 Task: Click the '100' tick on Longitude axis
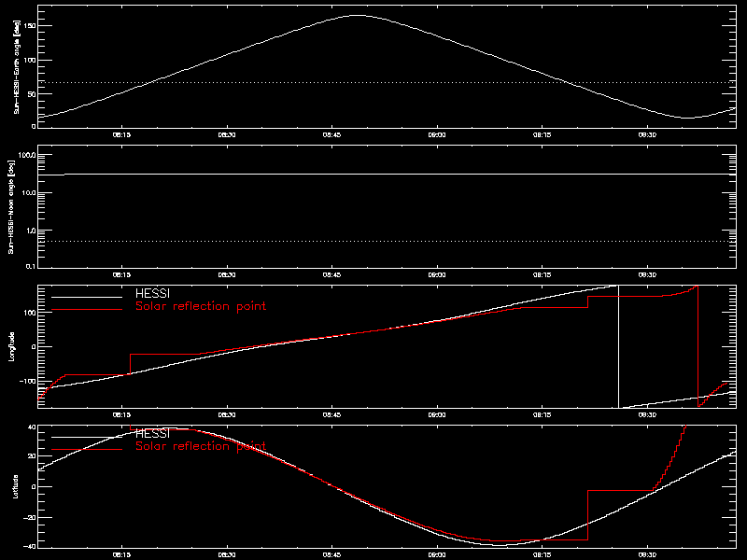pos(31,313)
